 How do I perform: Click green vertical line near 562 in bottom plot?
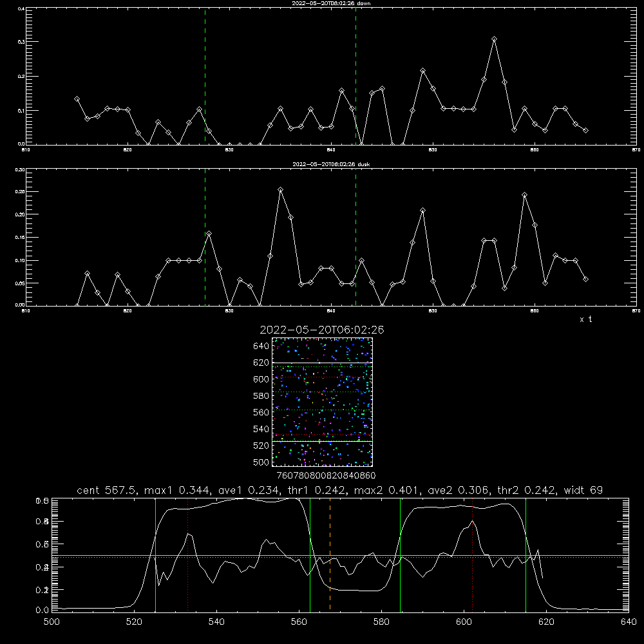point(310,555)
